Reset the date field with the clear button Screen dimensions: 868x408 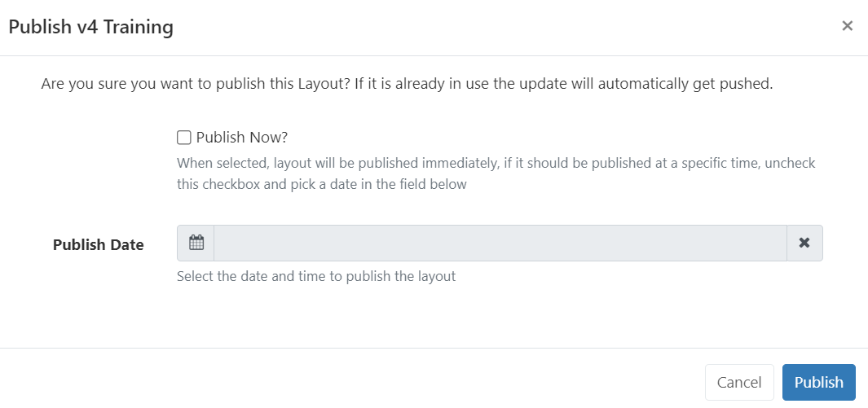pyautogui.click(x=804, y=243)
